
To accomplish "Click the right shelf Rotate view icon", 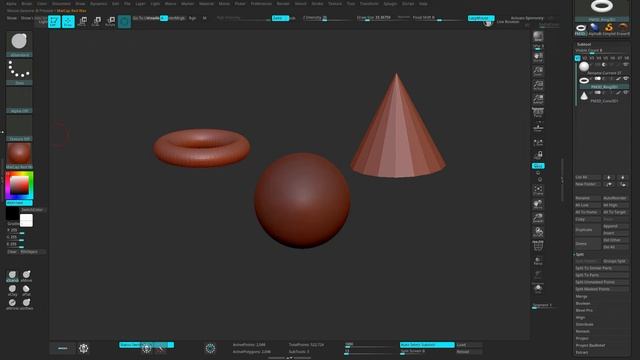I will [538, 232].
